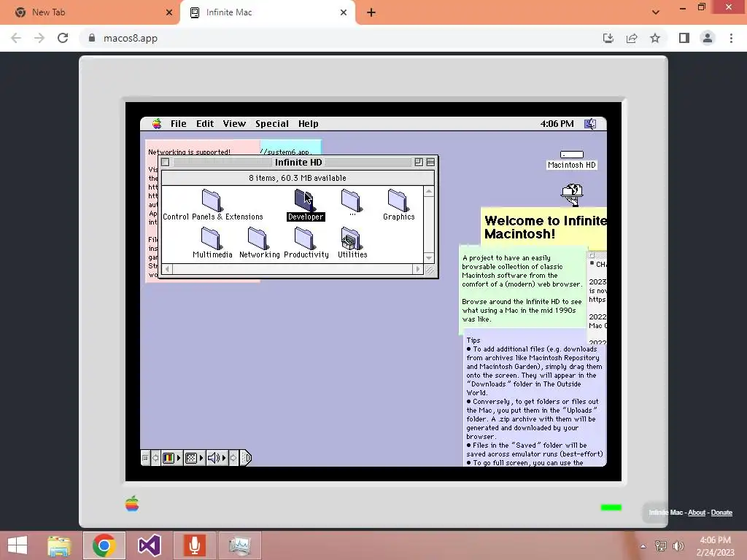Click the "Networking is supported!" pink note
This screenshot has width=747, height=560.
click(x=189, y=152)
